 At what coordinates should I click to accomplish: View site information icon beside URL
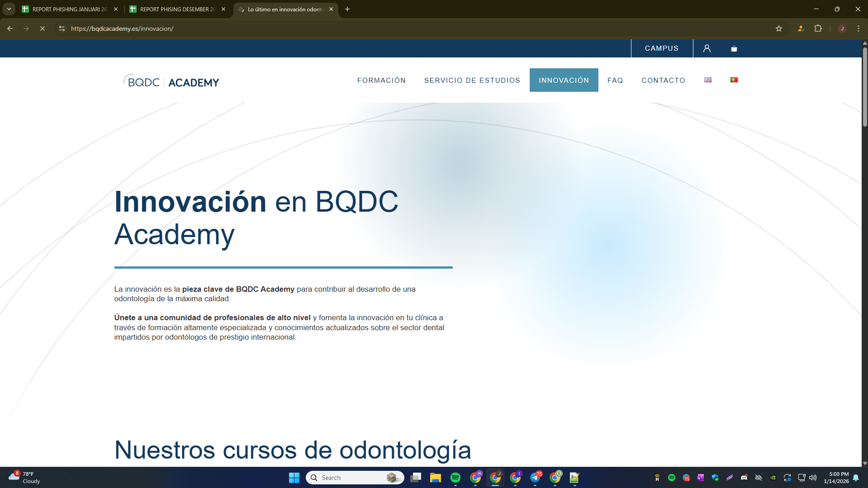(62, 28)
